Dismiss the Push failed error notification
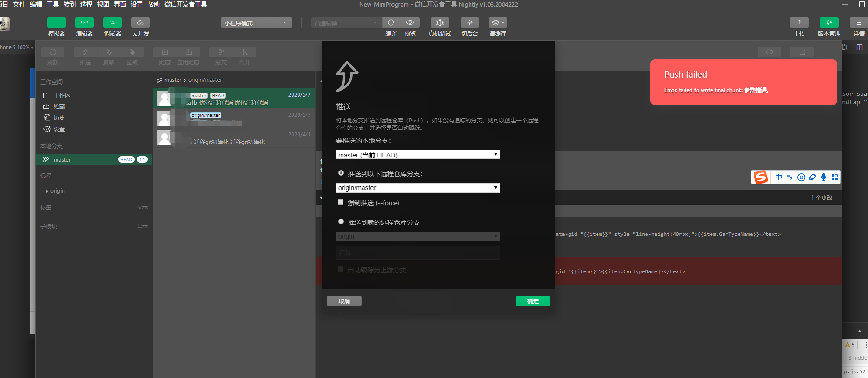Image resolution: width=868 pixels, height=378 pixels. (x=743, y=82)
